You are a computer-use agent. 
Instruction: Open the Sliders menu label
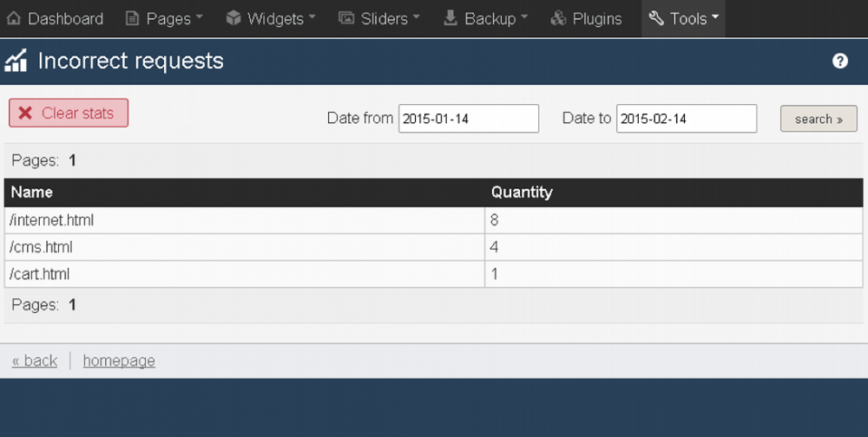[385, 19]
